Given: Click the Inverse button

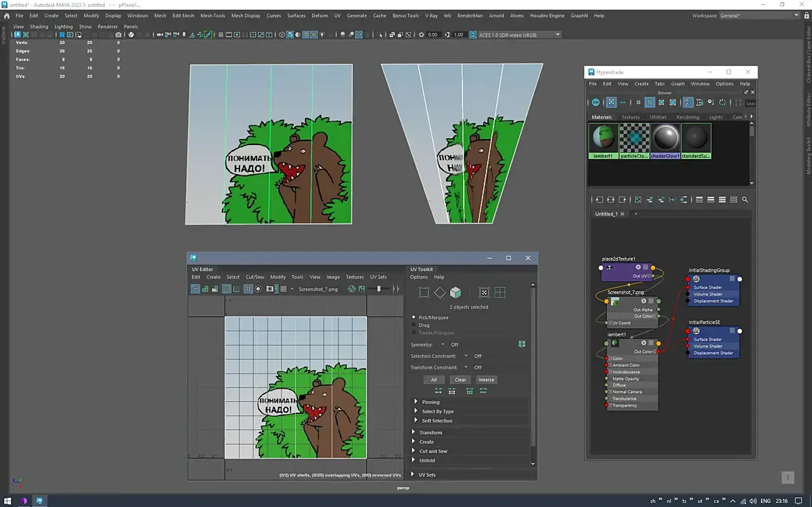Looking at the screenshot, I should (x=487, y=380).
